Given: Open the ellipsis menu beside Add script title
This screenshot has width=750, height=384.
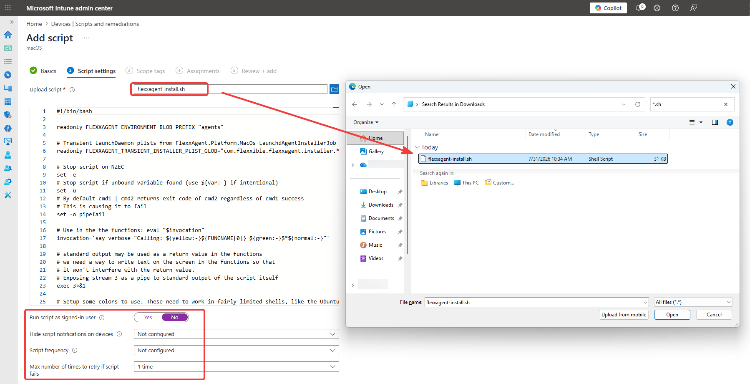Looking at the screenshot, I should [x=87, y=38].
